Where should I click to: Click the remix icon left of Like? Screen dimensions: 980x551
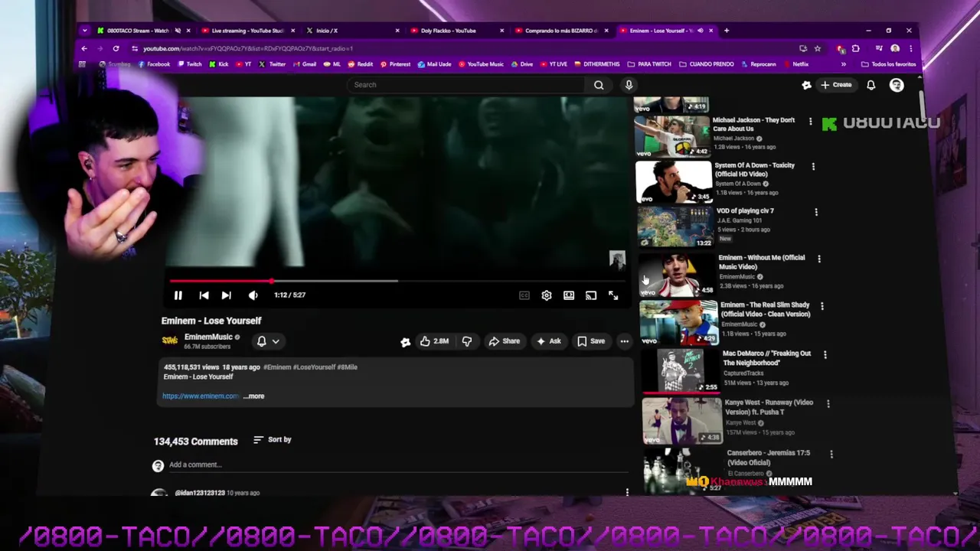tap(405, 342)
